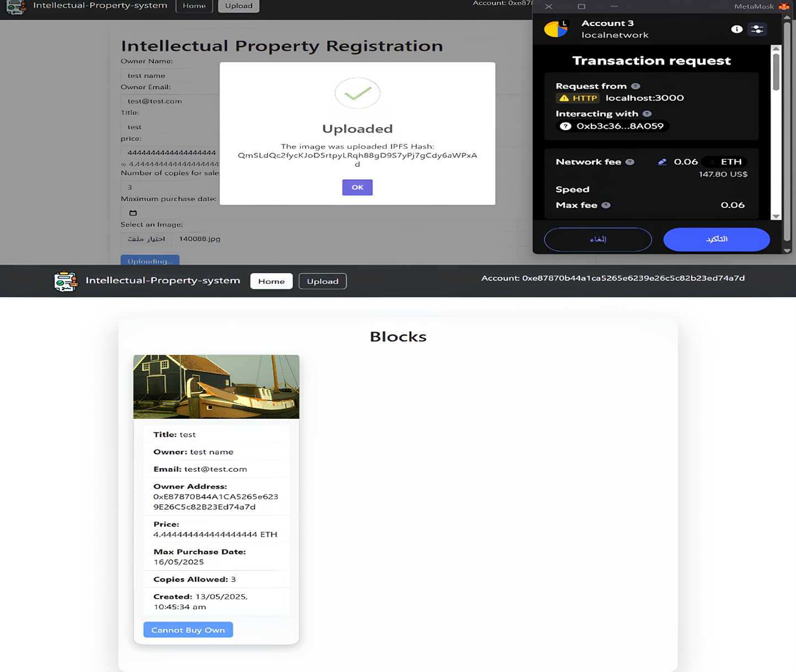Click the Cannot Buy Own button
The width and height of the screenshot is (796, 672).
(188, 630)
